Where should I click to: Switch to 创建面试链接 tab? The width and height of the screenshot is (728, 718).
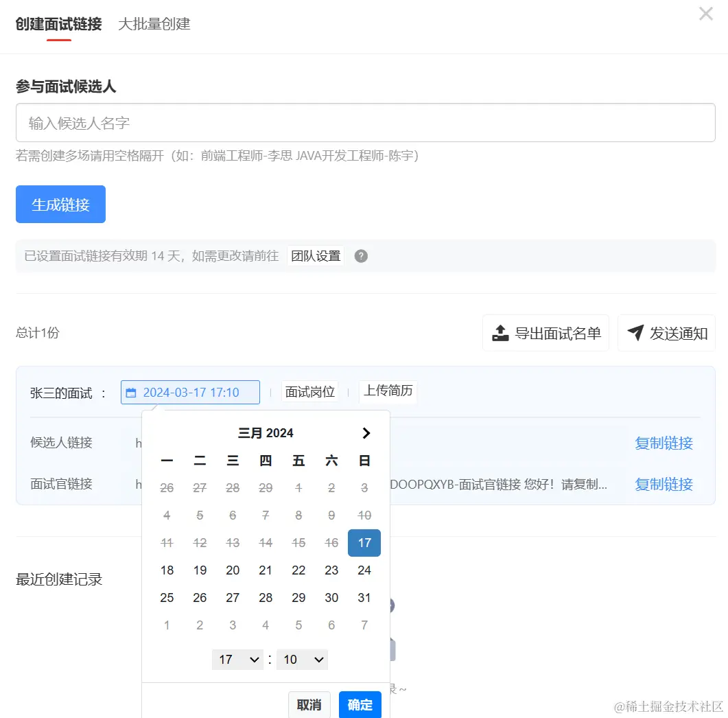(x=58, y=24)
